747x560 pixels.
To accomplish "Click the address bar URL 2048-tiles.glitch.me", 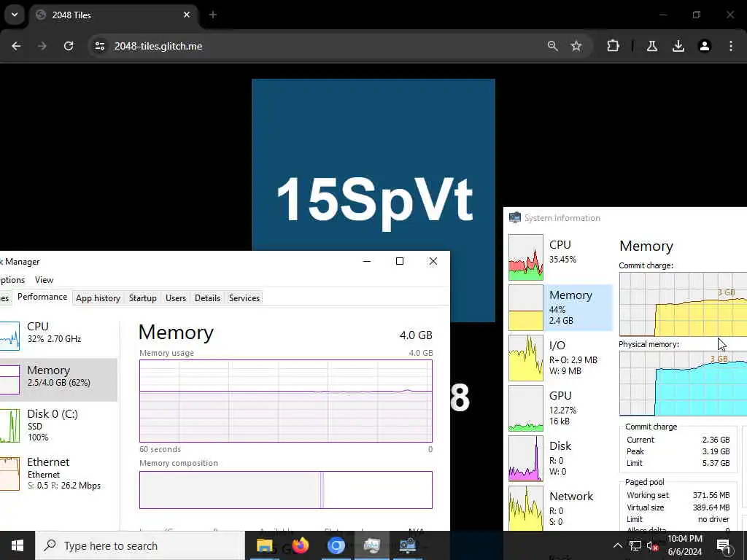I will click(158, 46).
